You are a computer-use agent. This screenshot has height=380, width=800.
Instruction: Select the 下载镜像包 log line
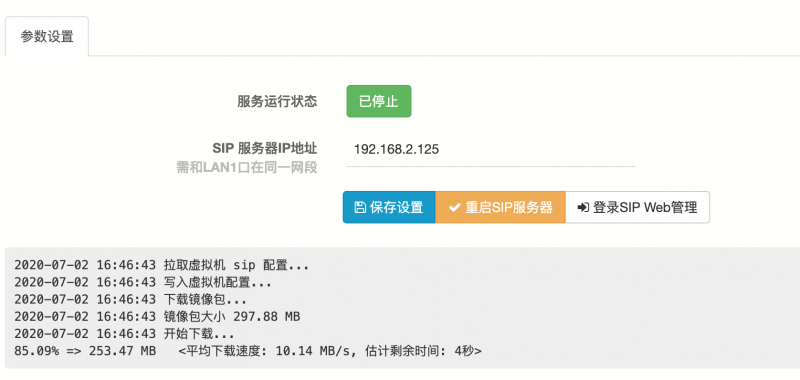click(131, 300)
